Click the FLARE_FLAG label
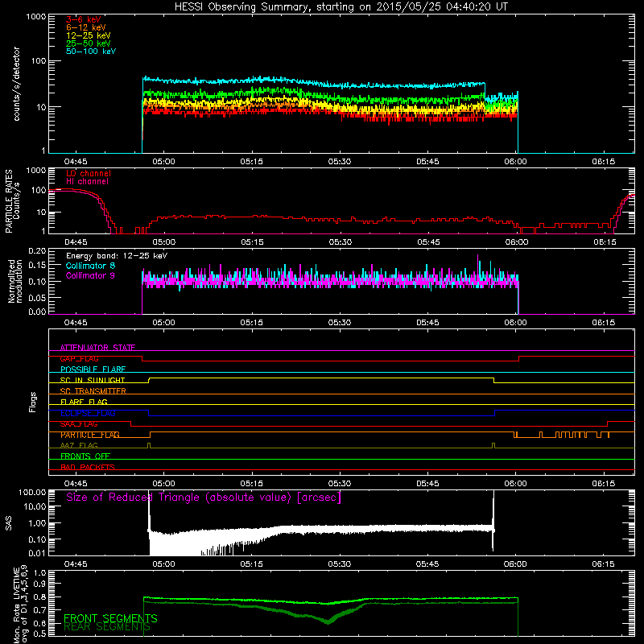Viewport: 644px width, 644px height. click(84, 402)
